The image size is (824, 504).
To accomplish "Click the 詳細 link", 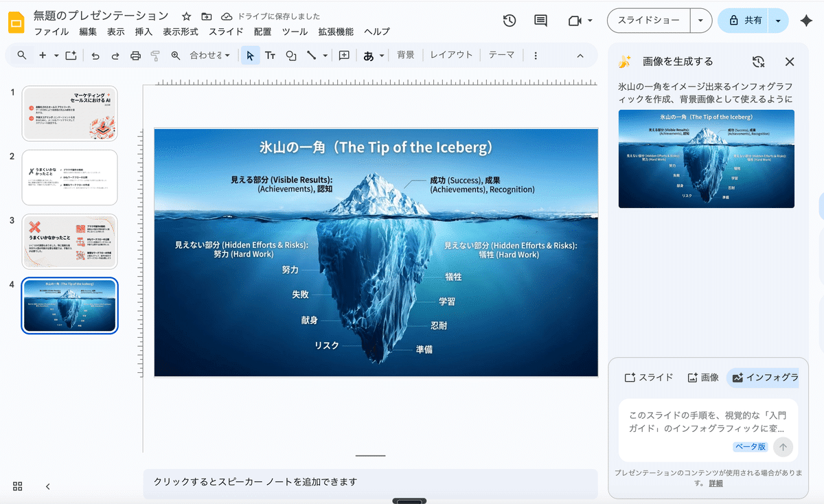I will pyautogui.click(x=716, y=483).
